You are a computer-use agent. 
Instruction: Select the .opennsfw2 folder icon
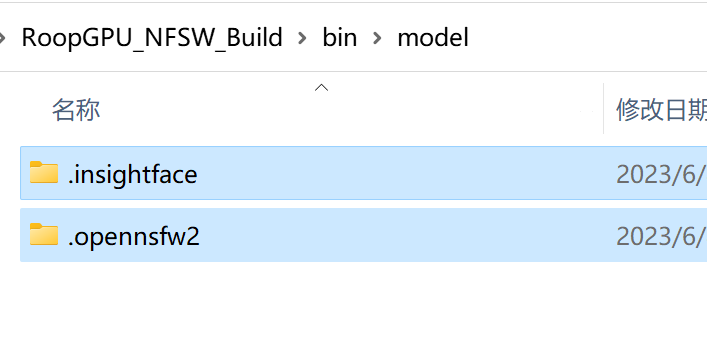[44, 235]
